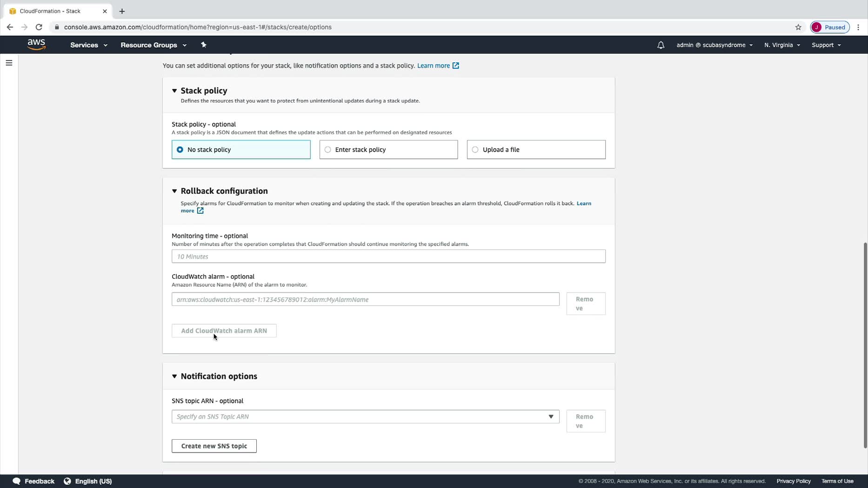Open the Services menu
The height and width of the screenshot is (488, 868).
[88, 45]
